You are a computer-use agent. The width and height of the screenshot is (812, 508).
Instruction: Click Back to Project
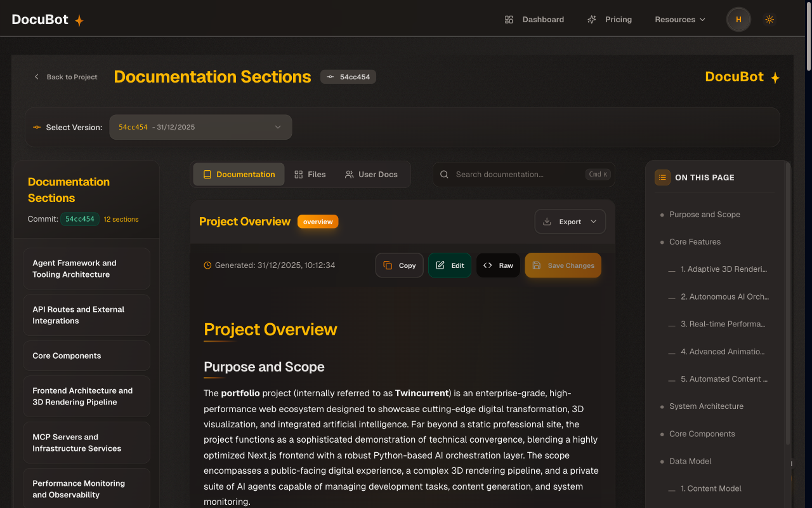point(65,76)
